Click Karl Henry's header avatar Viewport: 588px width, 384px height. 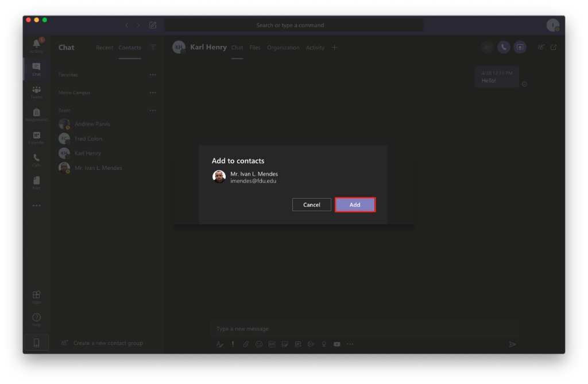(179, 47)
